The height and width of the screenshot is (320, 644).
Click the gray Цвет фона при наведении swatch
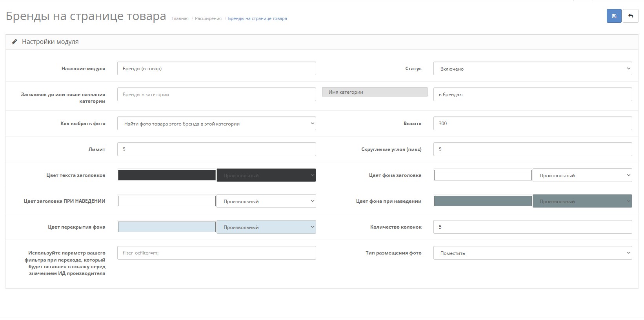(x=483, y=201)
